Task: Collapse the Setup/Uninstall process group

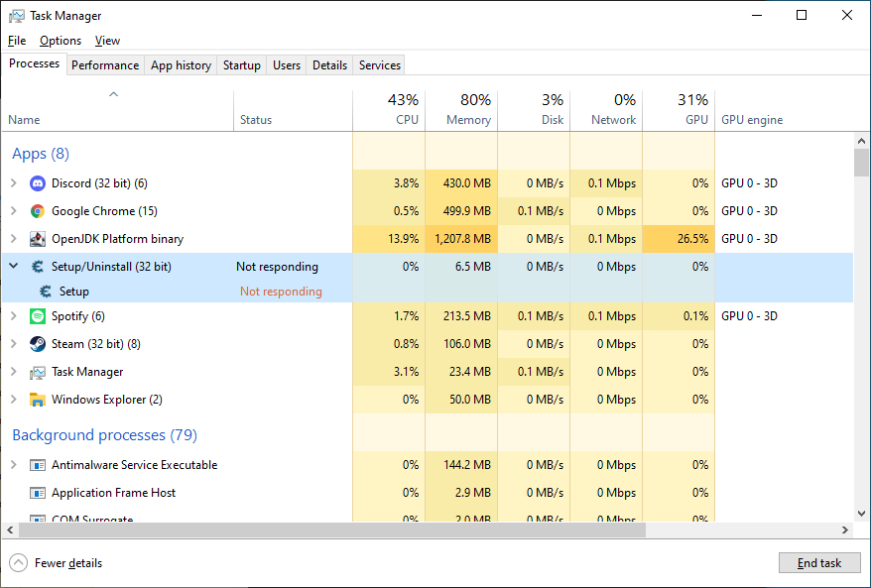Action: (13, 267)
